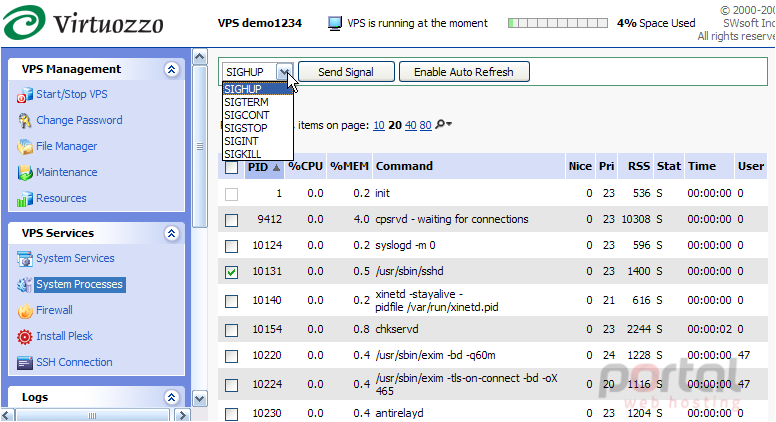Open the Resources link
Viewport: 776px width, 422px height.
pyautogui.click(x=61, y=198)
